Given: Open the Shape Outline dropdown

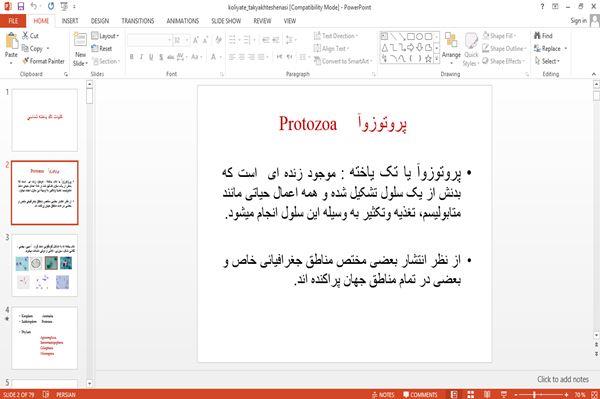Looking at the screenshot, I should click(504, 48).
